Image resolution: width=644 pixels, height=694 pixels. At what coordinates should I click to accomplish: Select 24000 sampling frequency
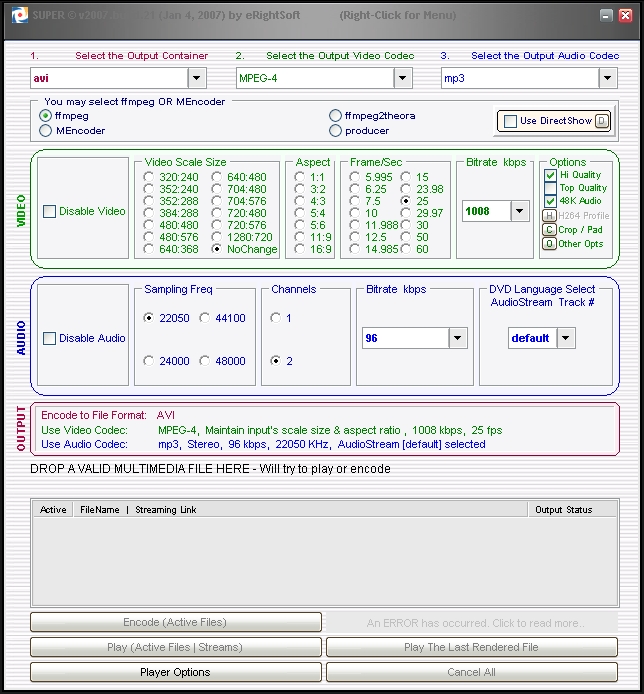pos(148,361)
